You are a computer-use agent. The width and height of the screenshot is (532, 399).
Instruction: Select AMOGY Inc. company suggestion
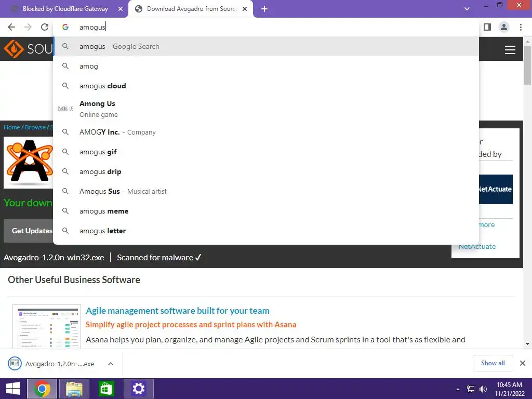click(x=267, y=132)
